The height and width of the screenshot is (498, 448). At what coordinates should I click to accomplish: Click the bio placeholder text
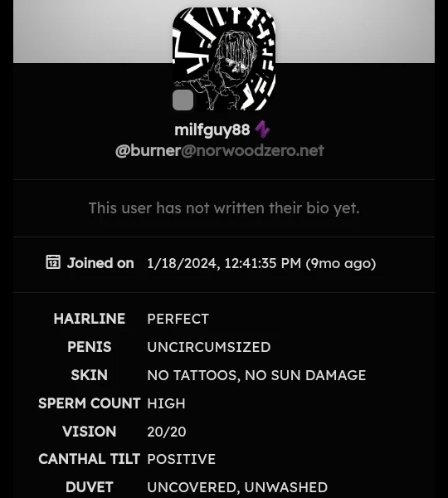224,208
